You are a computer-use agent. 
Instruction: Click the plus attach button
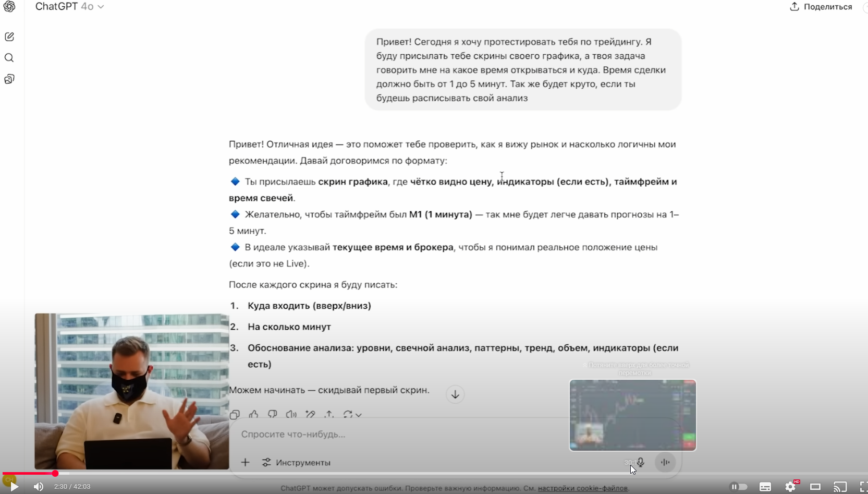coord(245,462)
